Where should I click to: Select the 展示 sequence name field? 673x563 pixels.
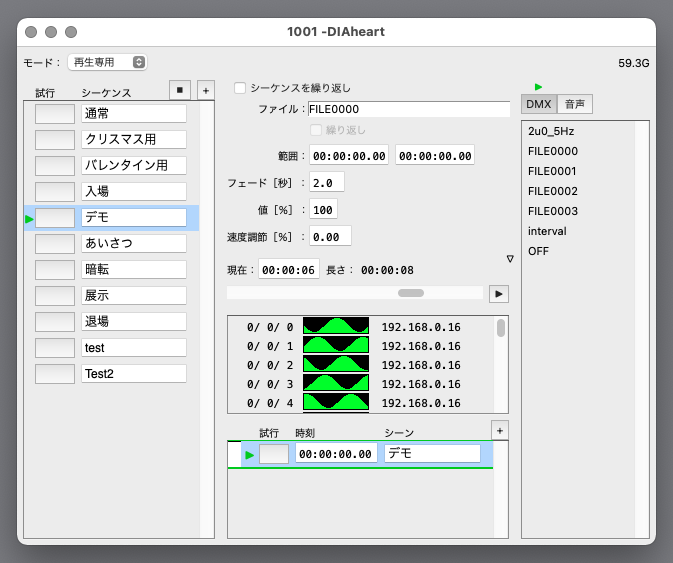(134, 296)
